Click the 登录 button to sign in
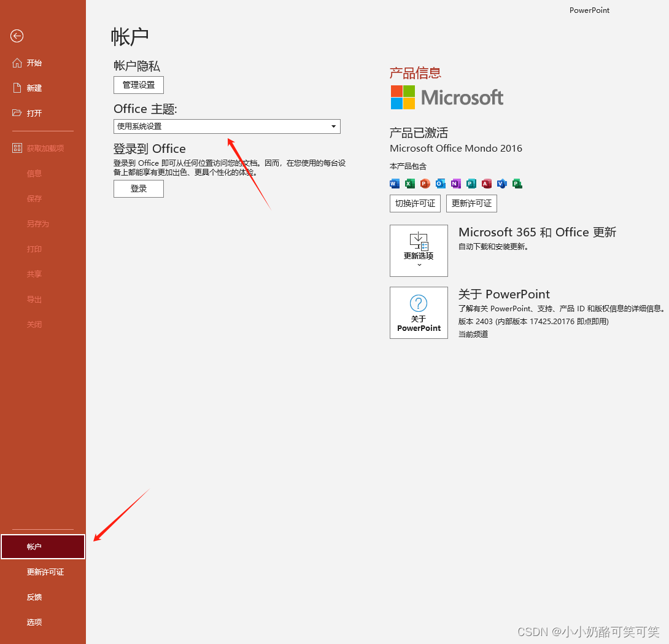The height and width of the screenshot is (644, 669). (139, 188)
